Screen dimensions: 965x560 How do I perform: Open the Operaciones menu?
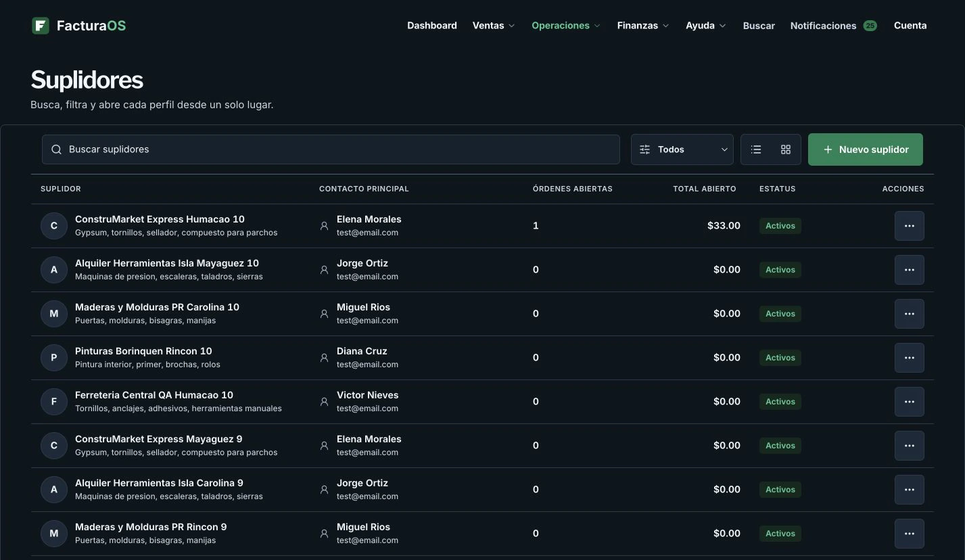(x=566, y=26)
